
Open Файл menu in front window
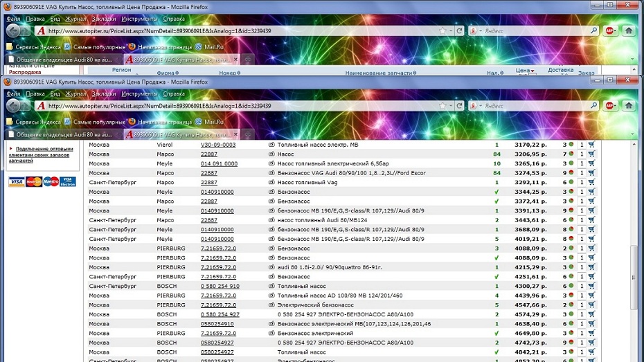pyautogui.click(x=13, y=94)
